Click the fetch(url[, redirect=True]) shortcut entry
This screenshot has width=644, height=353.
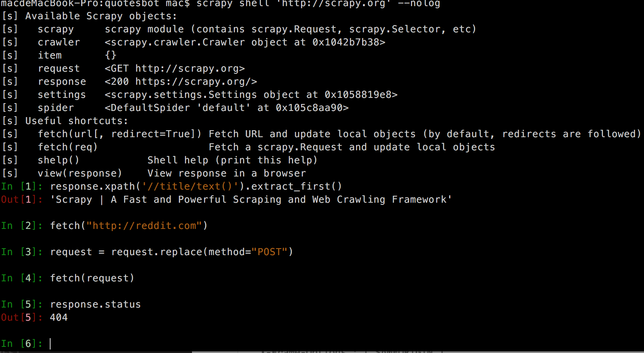point(120,134)
